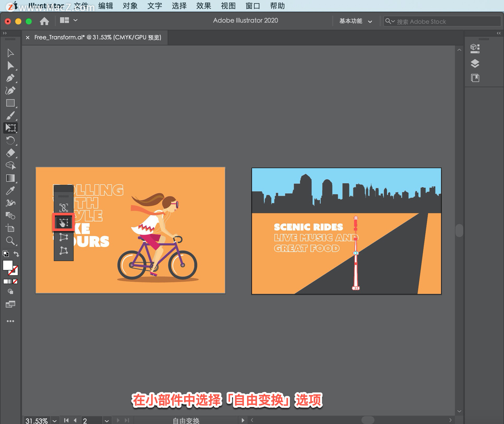504x424 pixels.
Task: Go to the Home screen
Action: pos(44,21)
